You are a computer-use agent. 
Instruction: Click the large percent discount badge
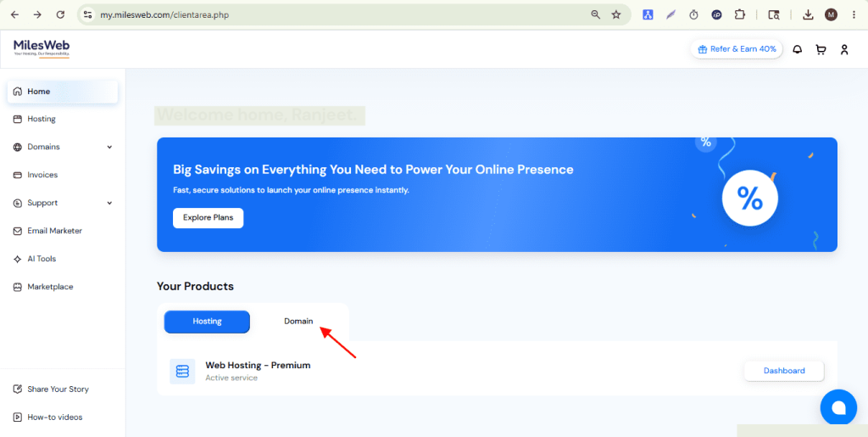[x=750, y=199]
